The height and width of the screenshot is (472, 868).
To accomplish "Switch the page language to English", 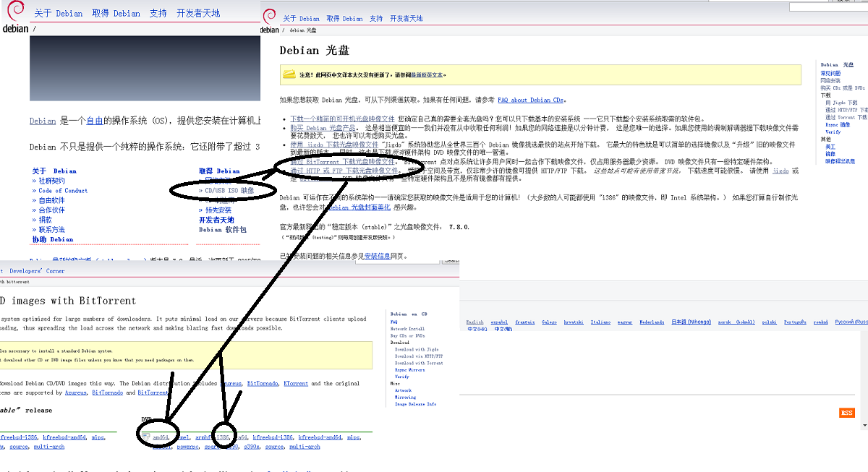I will click(x=475, y=321).
